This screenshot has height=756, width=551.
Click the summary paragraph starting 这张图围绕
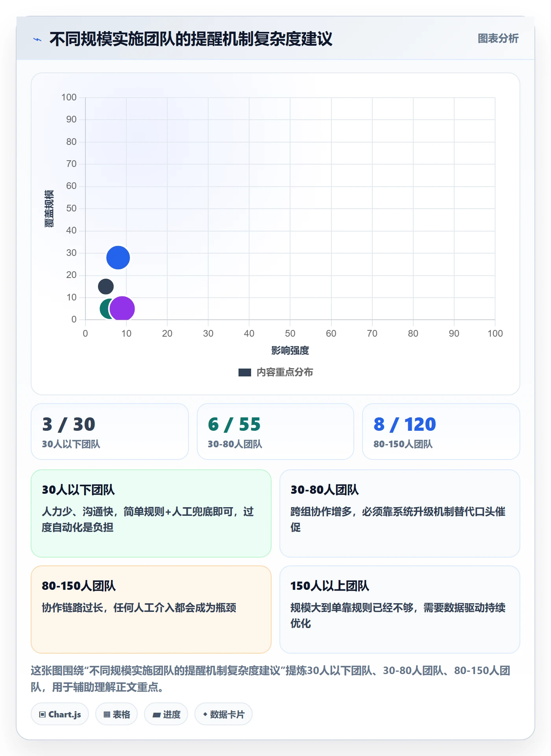[x=271, y=679]
